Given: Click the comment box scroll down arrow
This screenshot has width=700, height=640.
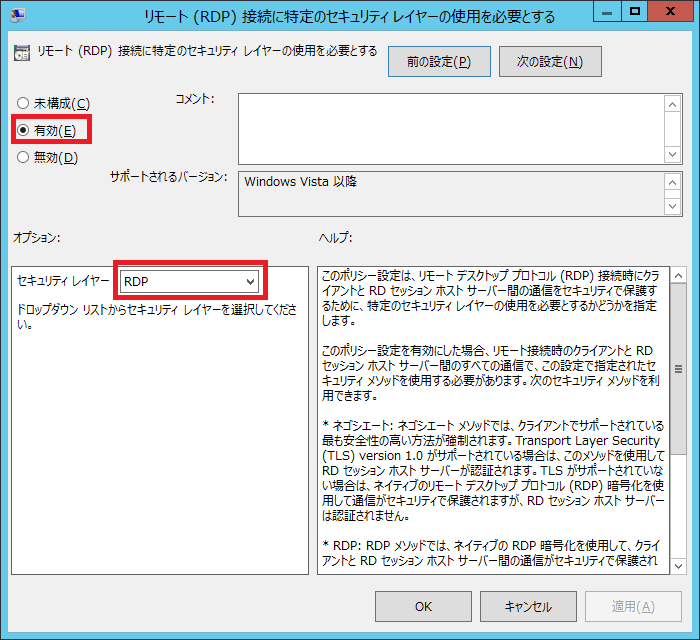Looking at the screenshot, I should coord(672,154).
